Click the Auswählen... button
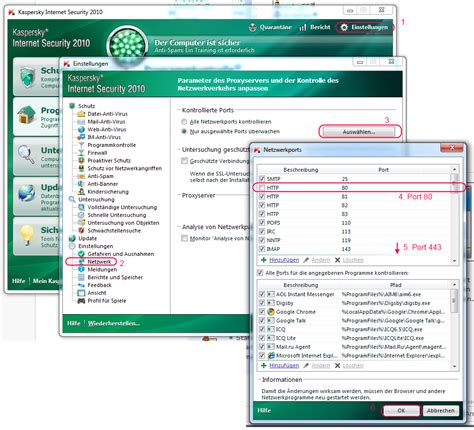 [359, 132]
